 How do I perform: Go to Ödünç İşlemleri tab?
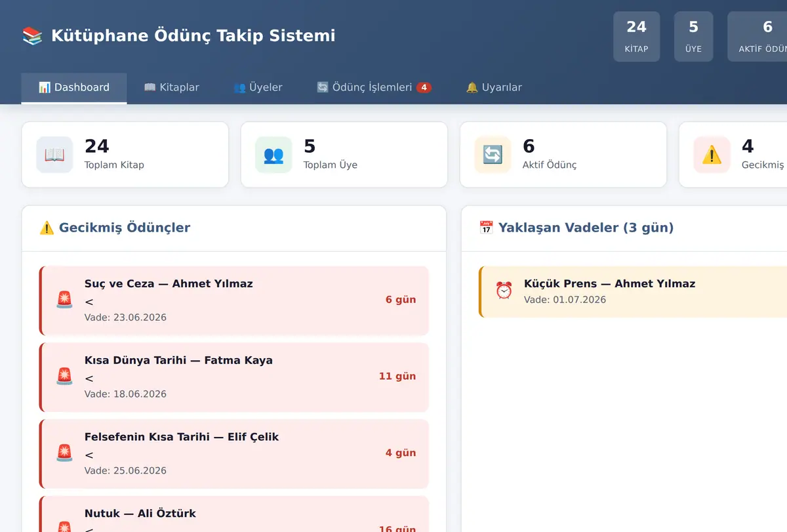click(x=374, y=87)
